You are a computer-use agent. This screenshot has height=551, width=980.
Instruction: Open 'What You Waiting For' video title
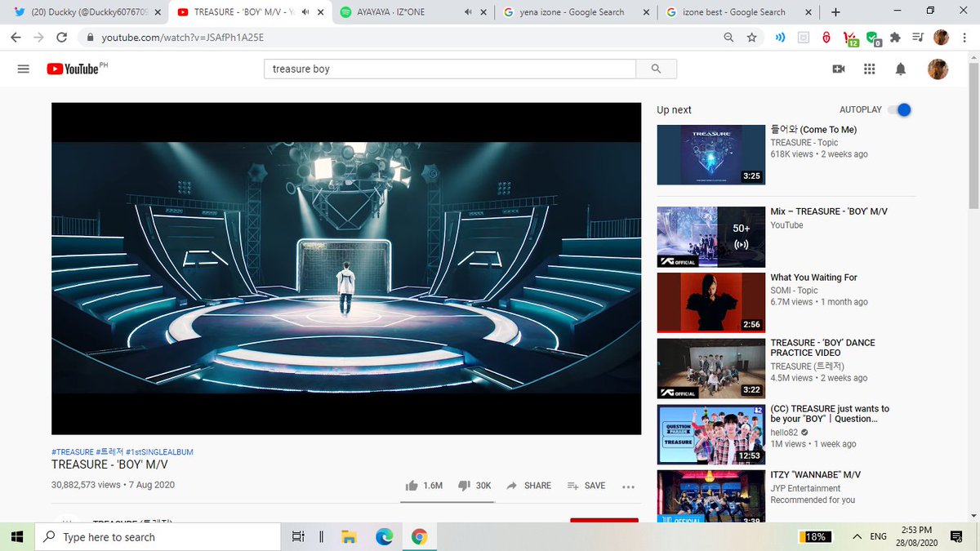pos(813,278)
